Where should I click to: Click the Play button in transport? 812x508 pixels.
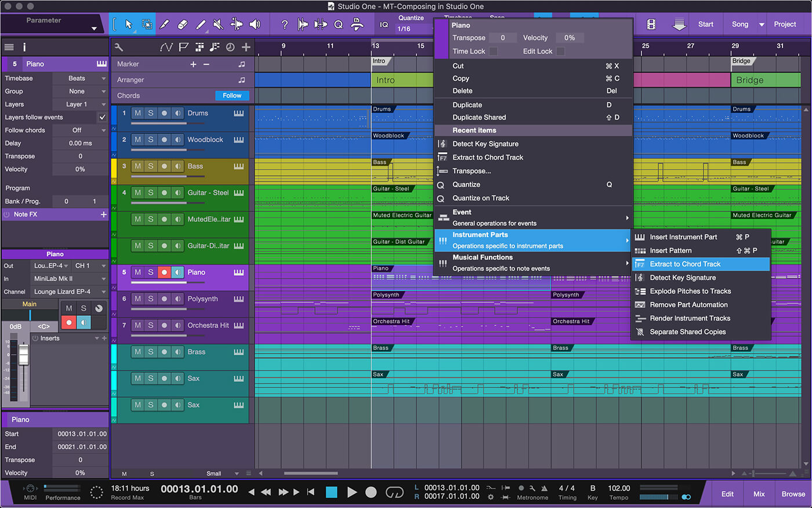(x=351, y=492)
